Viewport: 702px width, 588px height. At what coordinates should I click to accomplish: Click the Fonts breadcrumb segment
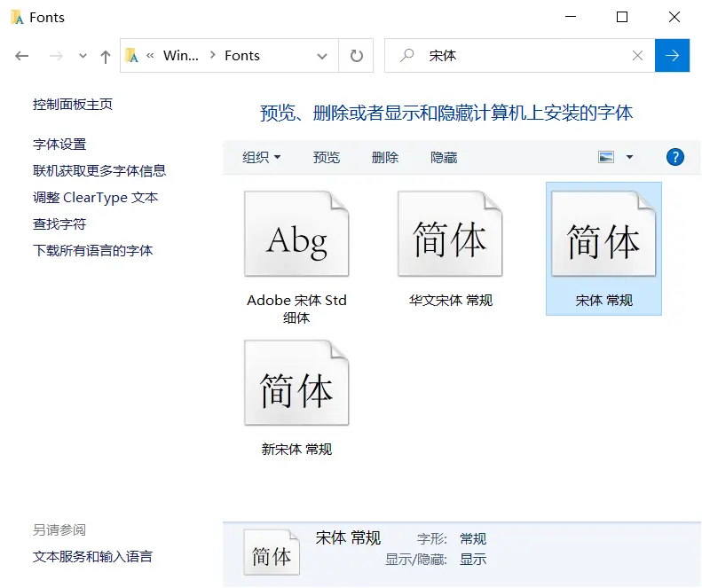(242, 56)
